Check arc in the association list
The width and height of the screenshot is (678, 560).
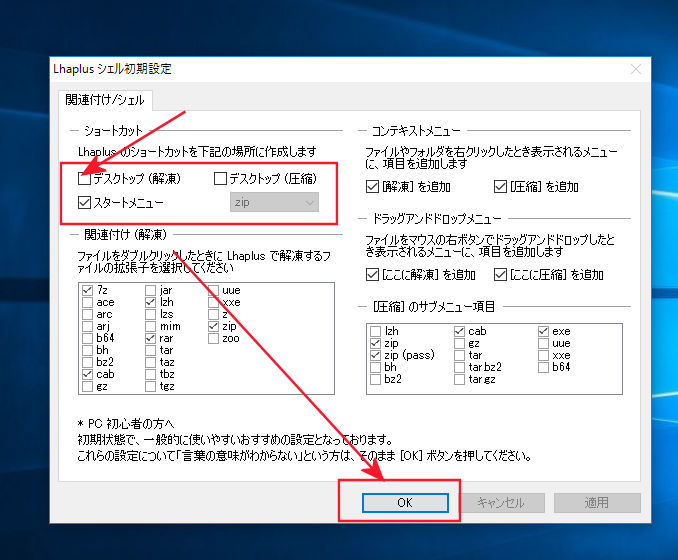point(87,314)
